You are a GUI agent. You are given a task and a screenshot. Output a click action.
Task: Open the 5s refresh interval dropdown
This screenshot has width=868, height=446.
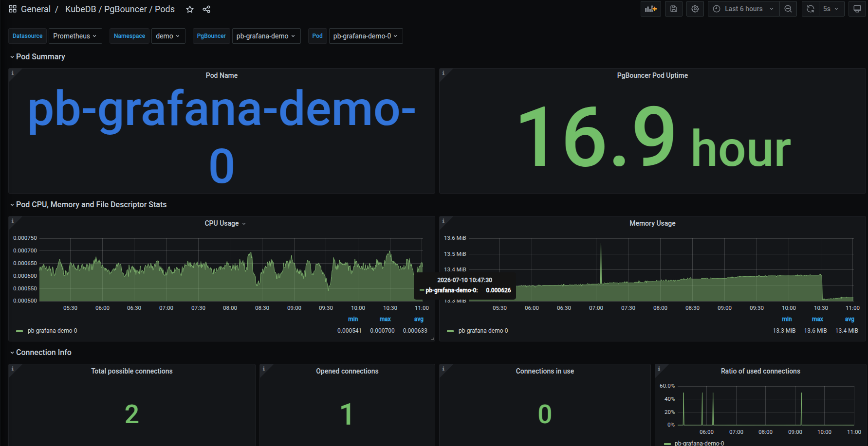(x=831, y=9)
